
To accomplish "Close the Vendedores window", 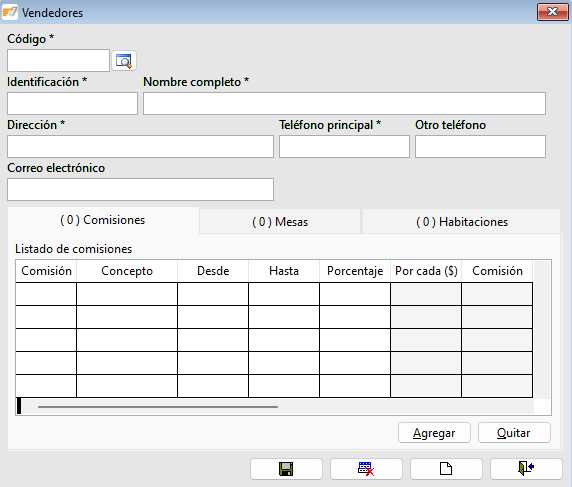I will [x=552, y=12].
